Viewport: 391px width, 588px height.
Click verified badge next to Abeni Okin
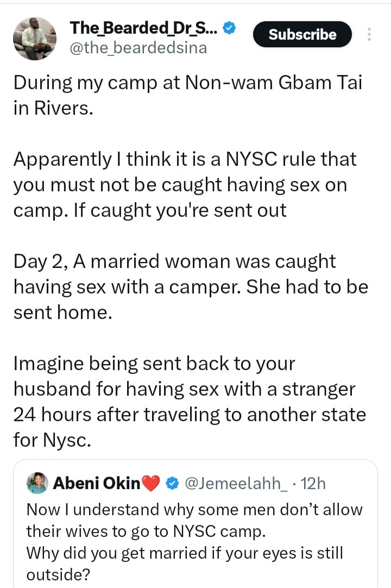pos(172,483)
